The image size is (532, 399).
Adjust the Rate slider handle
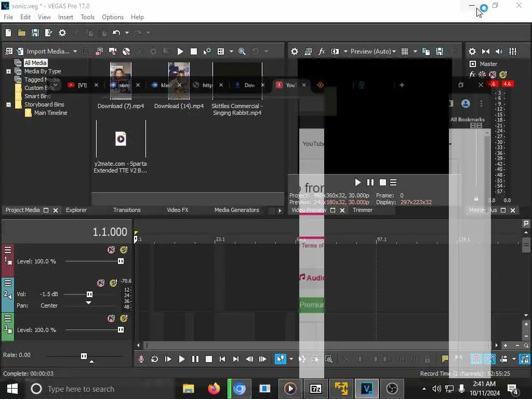point(84,356)
